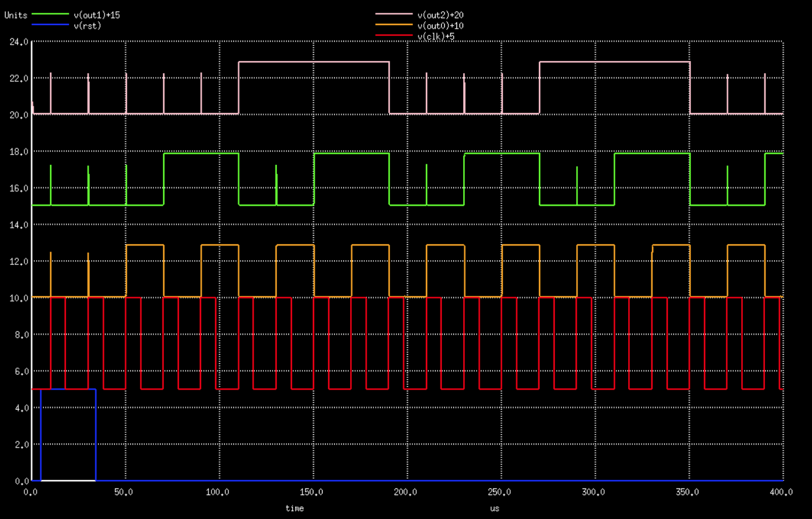Click the red legend line for v(clk)+5

coord(393,37)
